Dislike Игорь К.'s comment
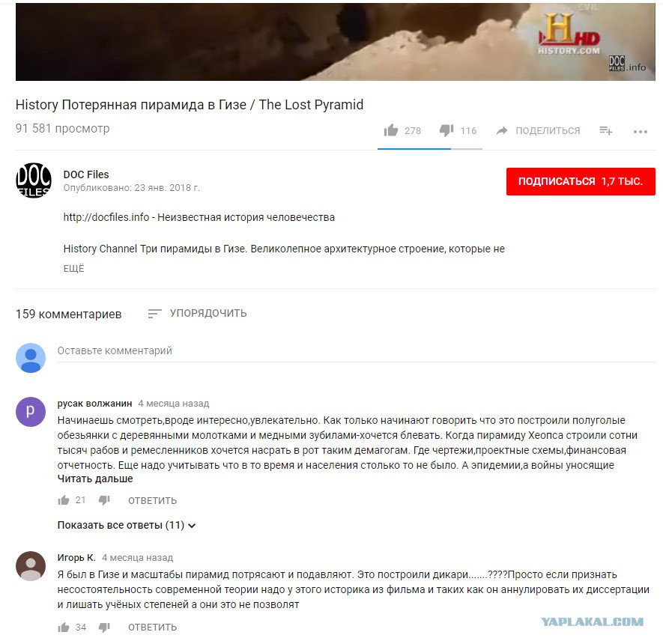The width and height of the screenshot is (663, 644). pos(104,628)
